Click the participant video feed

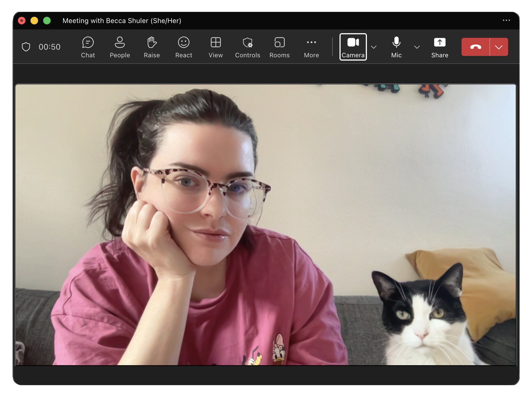click(265, 225)
